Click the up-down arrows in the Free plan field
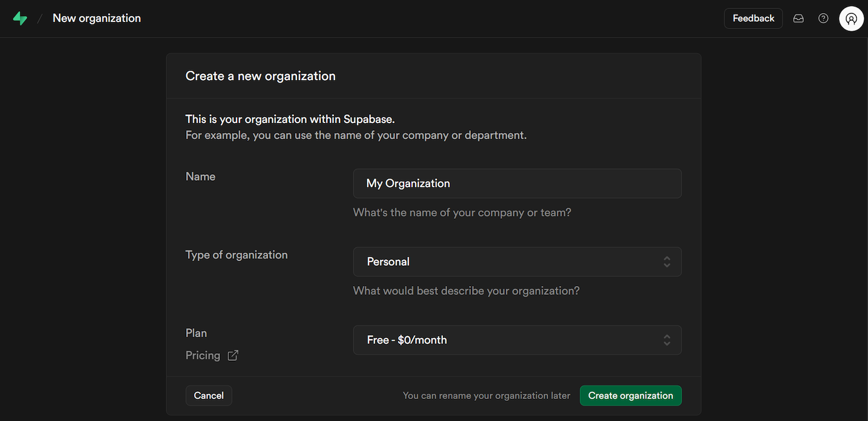The image size is (868, 421). 667,340
